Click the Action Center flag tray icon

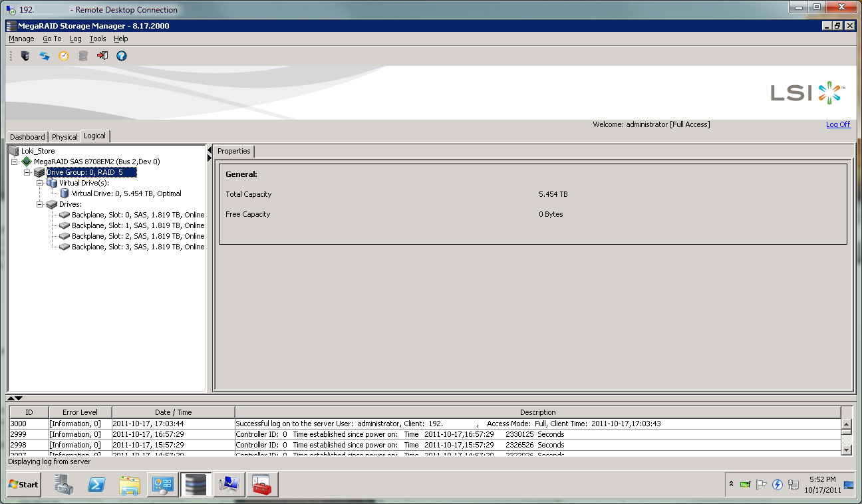tap(762, 485)
